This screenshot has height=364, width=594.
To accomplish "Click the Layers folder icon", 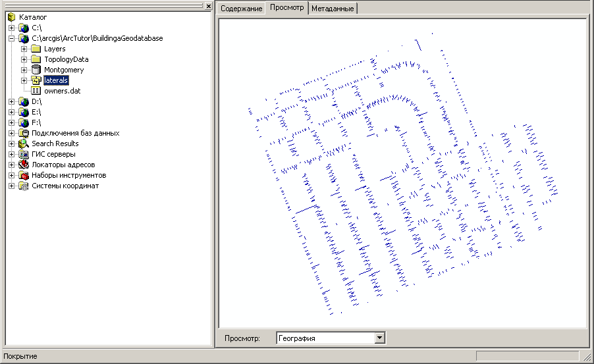I will tap(36, 49).
